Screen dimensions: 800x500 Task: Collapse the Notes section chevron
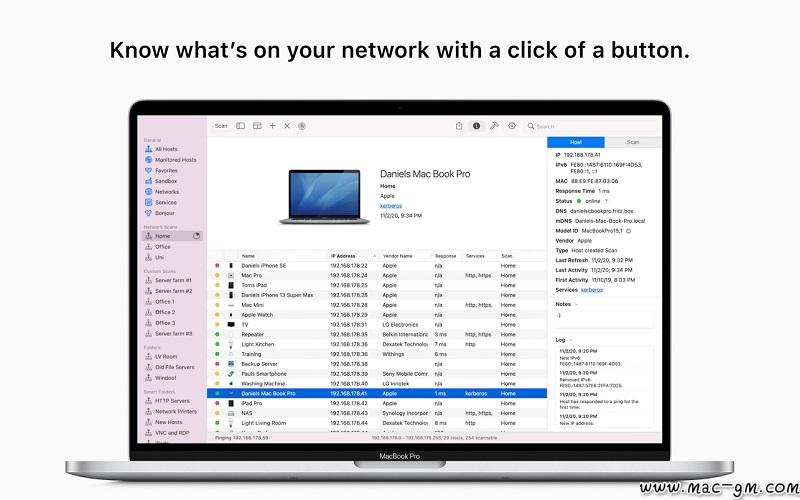[576, 304]
